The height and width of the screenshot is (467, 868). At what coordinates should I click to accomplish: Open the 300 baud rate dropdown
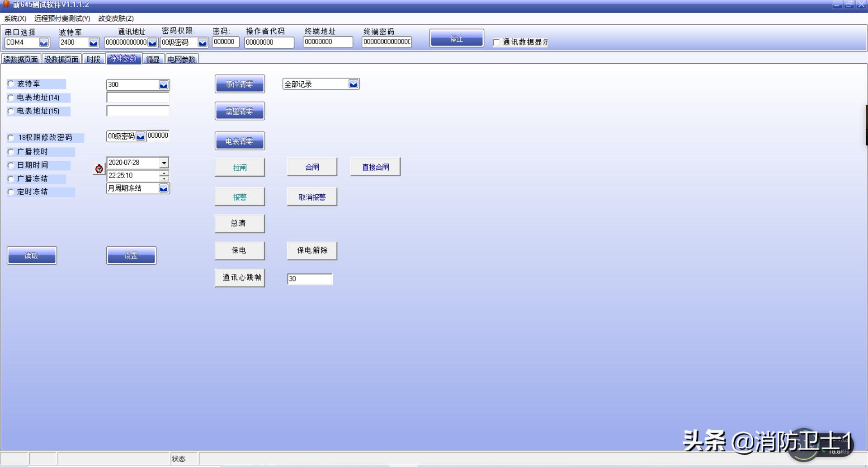click(164, 85)
